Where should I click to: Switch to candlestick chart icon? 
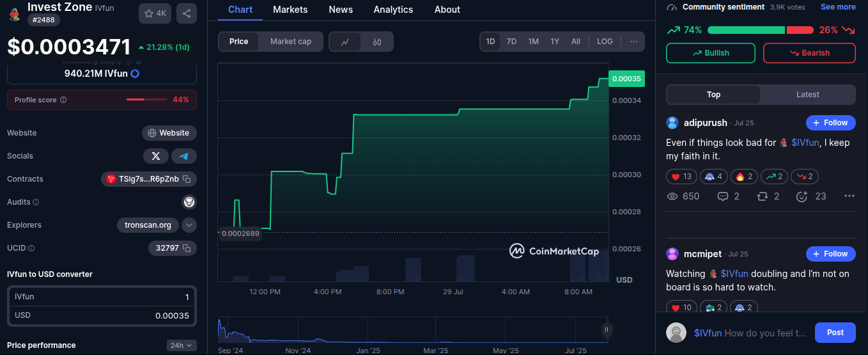click(x=377, y=42)
